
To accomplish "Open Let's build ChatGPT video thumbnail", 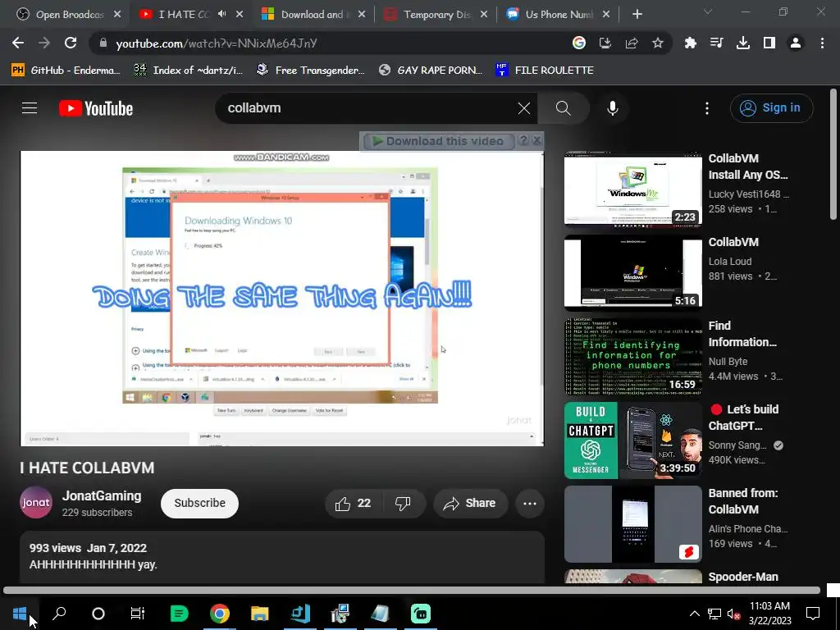I will pyautogui.click(x=632, y=441).
